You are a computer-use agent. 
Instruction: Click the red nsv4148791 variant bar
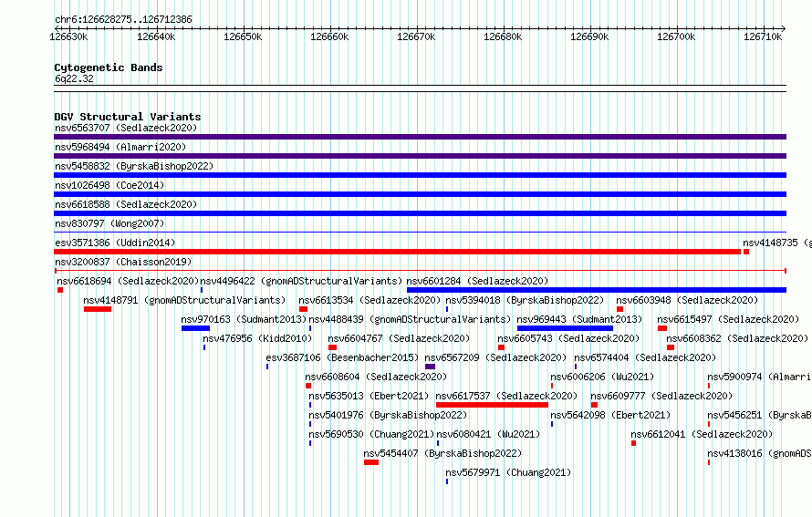click(98, 309)
